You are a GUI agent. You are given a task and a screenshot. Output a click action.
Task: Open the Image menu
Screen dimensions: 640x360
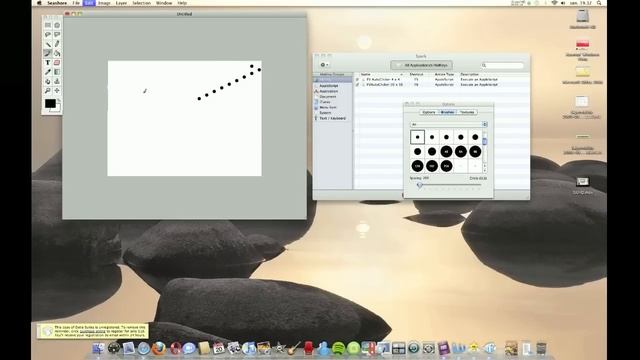point(104,3)
